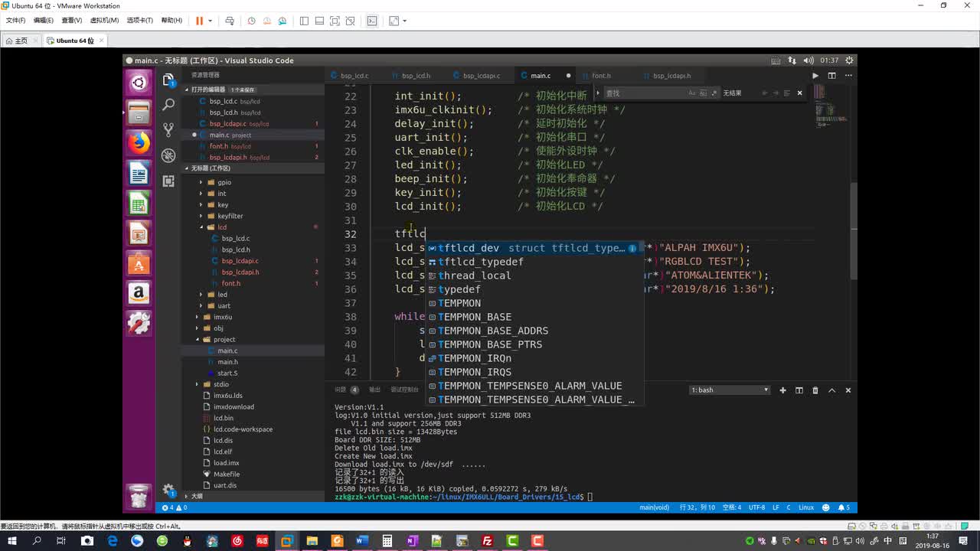The width and height of the screenshot is (980, 551).
Task: Open the Source Control view icon
Action: (x=168, y=130)
